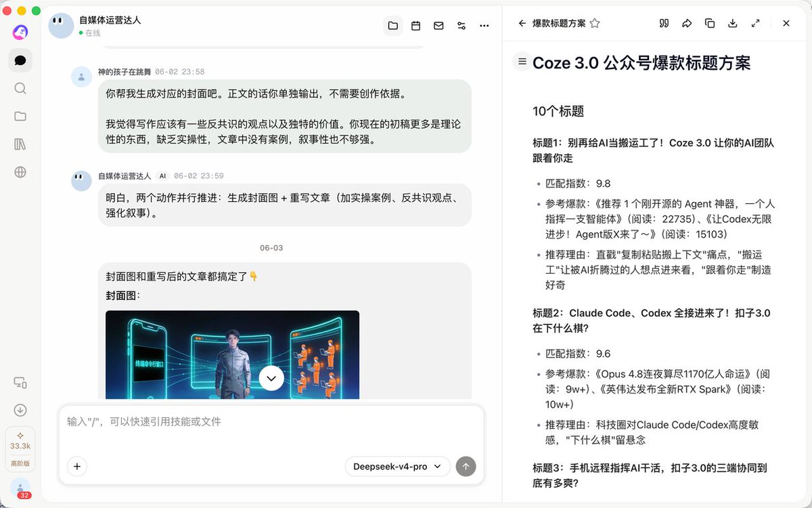
Task: Click the 标题3 手机远程指挥 heading
Action: 650,475
